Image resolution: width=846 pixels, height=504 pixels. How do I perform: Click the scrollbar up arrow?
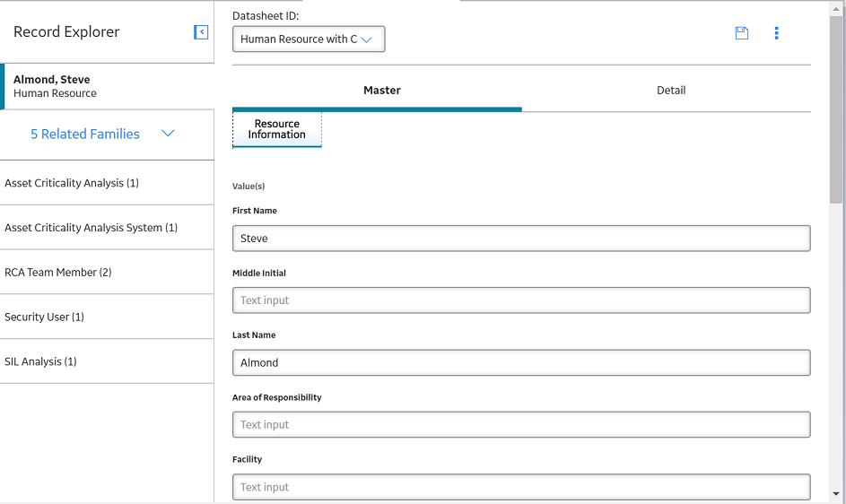pos(836,8)
